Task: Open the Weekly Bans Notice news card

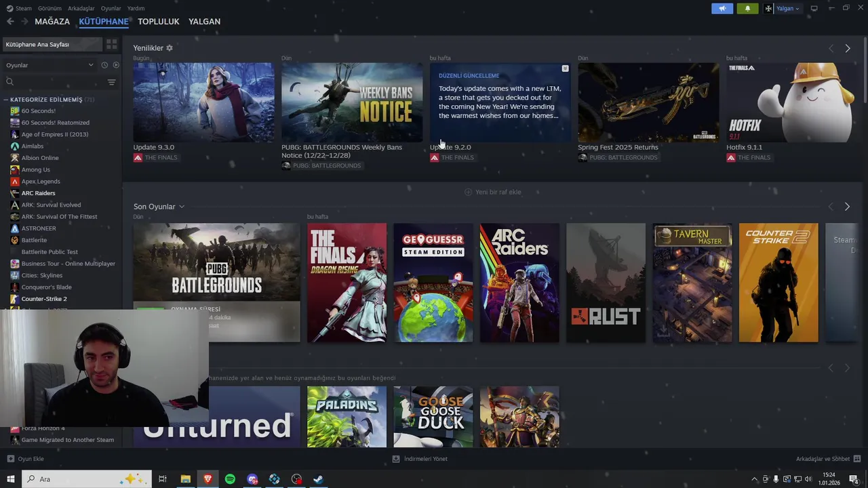Action: (352, 102)
